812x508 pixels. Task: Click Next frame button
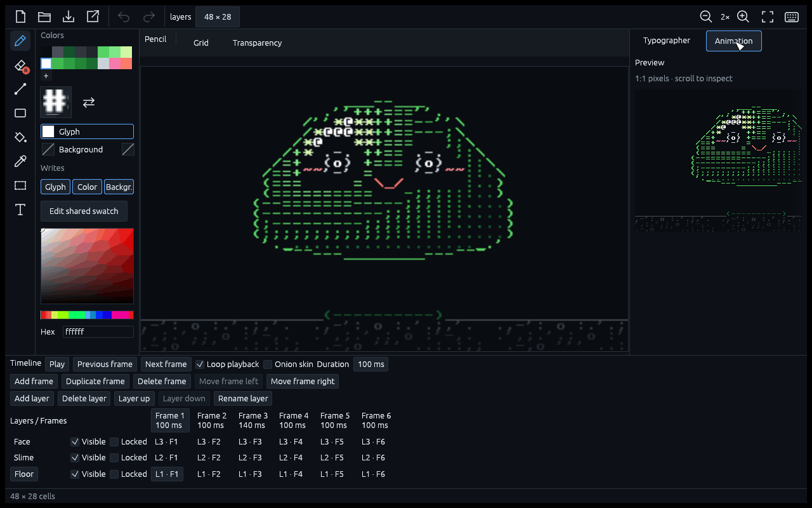point(166,364)
